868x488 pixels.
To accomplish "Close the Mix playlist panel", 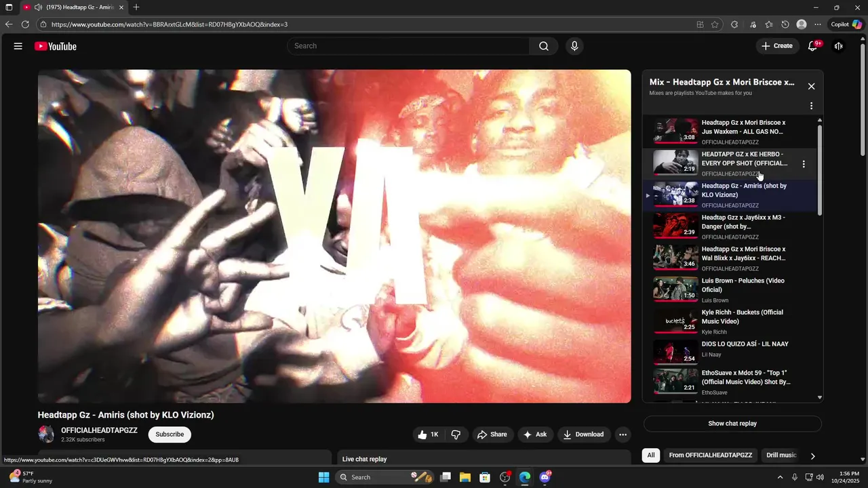I will pos(811,86).
